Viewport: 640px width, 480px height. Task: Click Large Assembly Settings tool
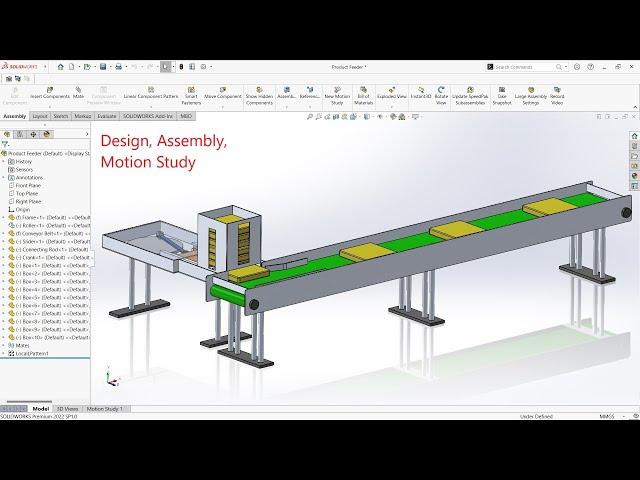(531, 96)
